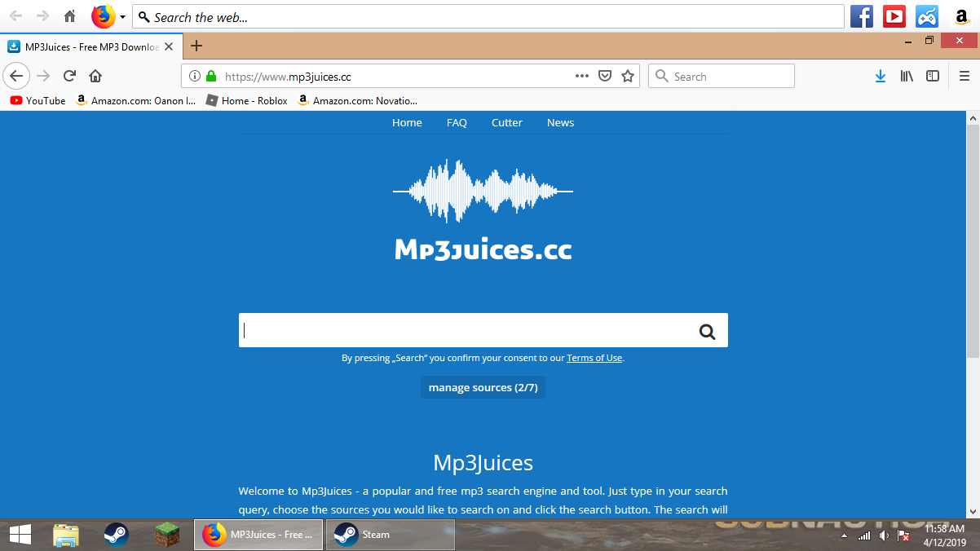Image resolution: width=980 pixels, height=551 pixels.
Task: Click the Firefox navigation bar home button
Action: coord(95,76)
